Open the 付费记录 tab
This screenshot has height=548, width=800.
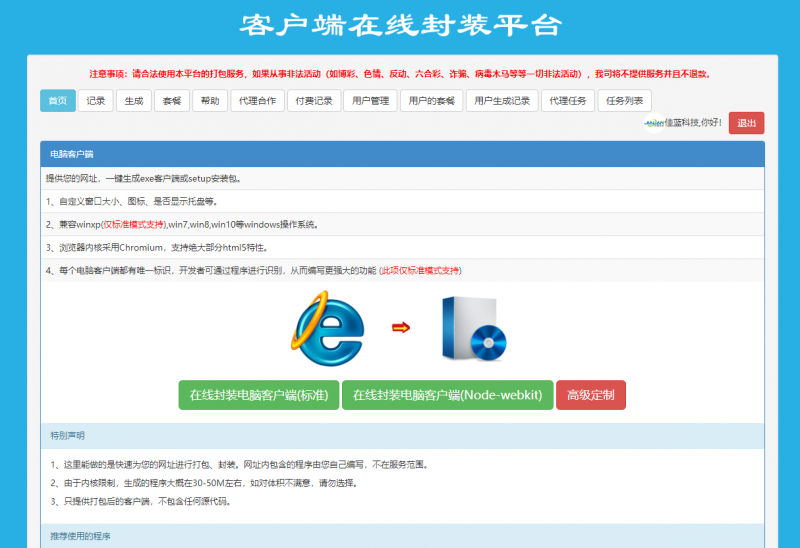314,101
